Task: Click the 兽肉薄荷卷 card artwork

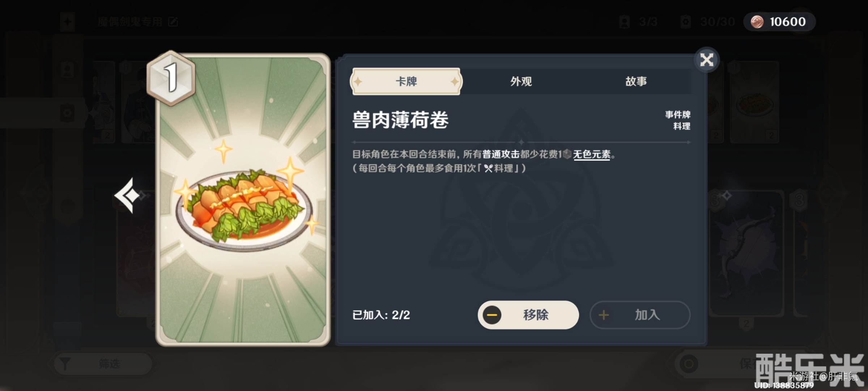Action: pyautogui.click(x=243, y=200)
